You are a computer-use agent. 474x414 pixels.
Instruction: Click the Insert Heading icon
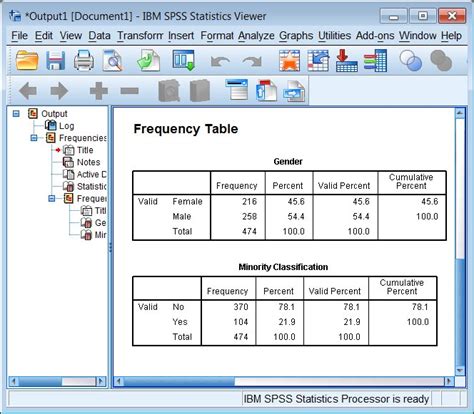(x=236, y=89)
